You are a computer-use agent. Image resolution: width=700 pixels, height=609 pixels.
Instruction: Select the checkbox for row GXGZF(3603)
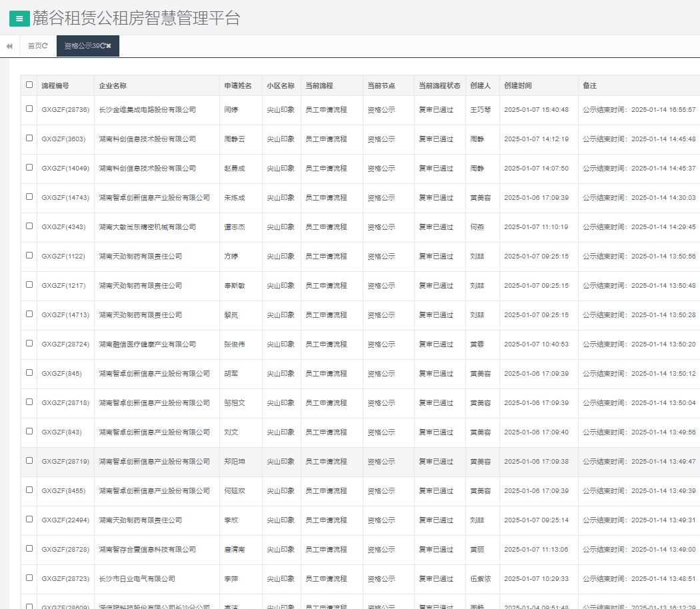point(29,138)
